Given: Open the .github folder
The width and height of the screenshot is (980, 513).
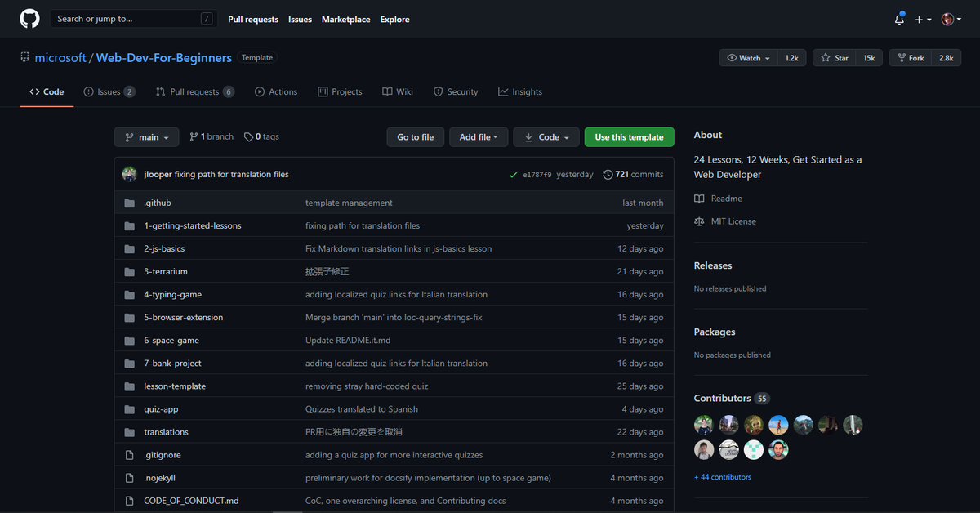Looking at the screenshot, I should [158, 203].
